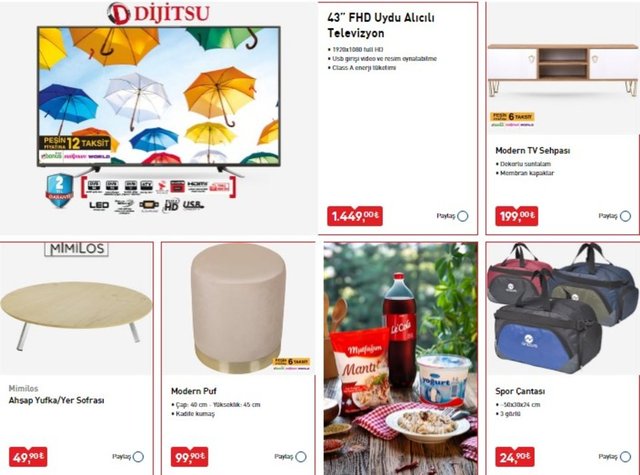Open the sports bags product image
640x475 pixels.
tap(562, 308)
